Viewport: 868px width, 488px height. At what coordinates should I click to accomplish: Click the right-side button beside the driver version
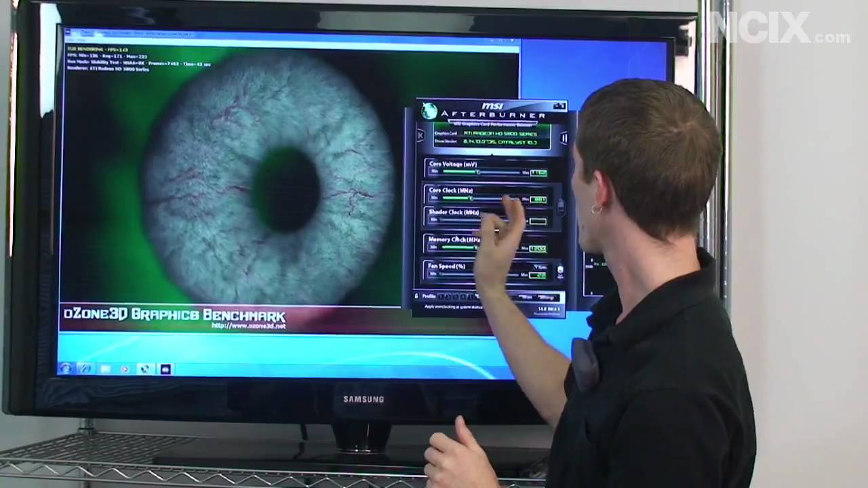coord(564,138)
